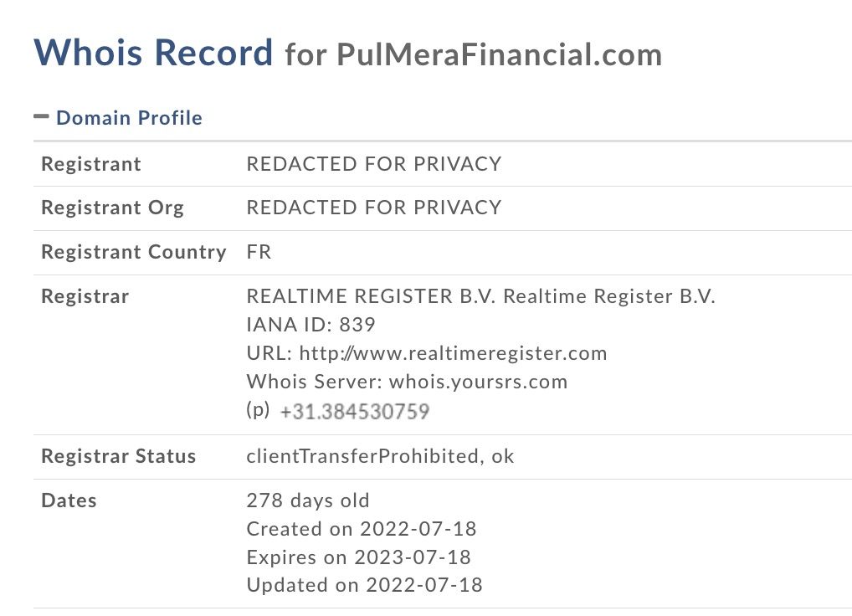Click the clientTransferProhibited status value
The height and width of the screenshot is (616, 852).
[363, 456]
